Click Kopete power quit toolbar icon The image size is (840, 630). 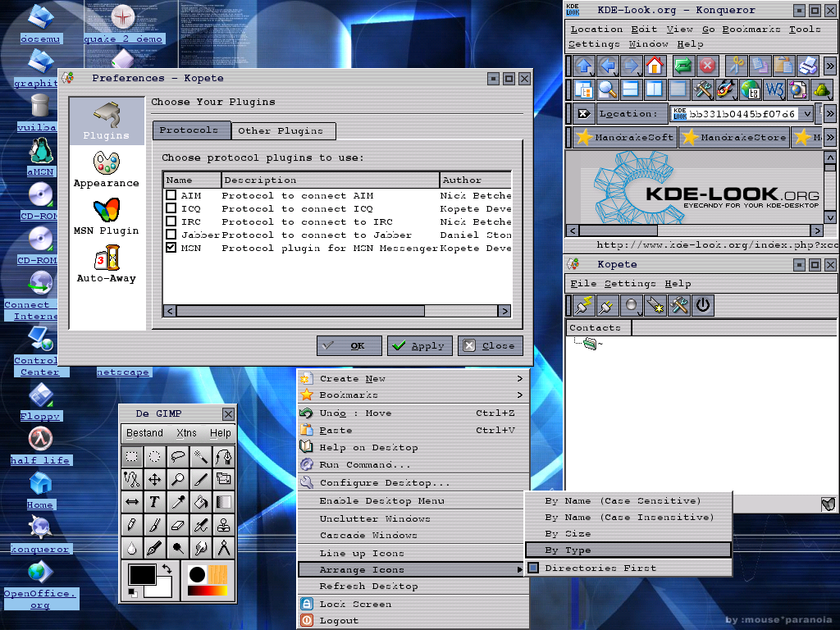703,305
